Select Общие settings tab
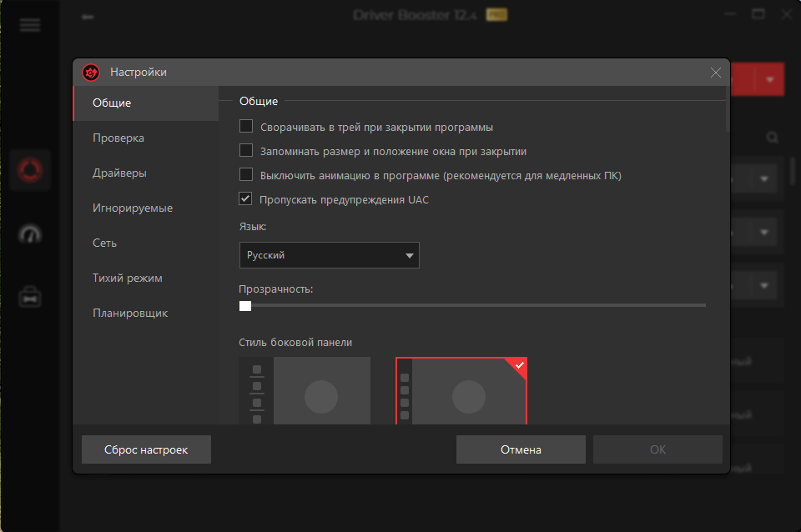Image resolution: width=801 pixels, height=532 pixels. (145, 103)
